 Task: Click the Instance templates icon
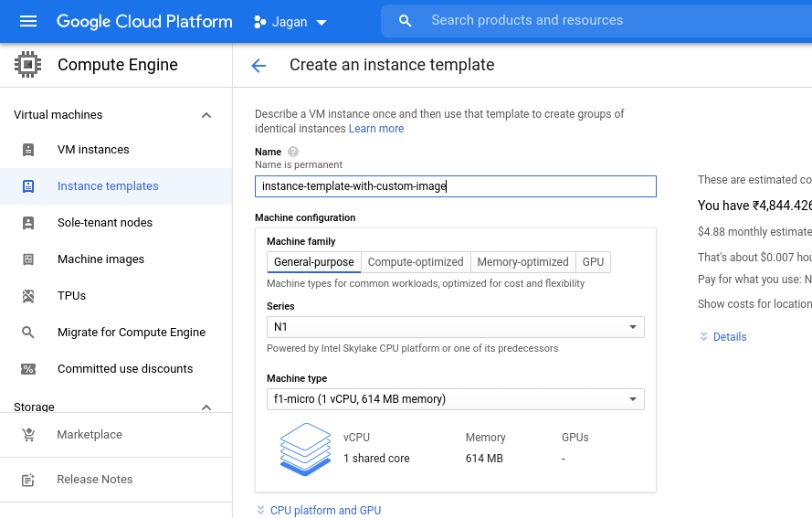(28, 186)
